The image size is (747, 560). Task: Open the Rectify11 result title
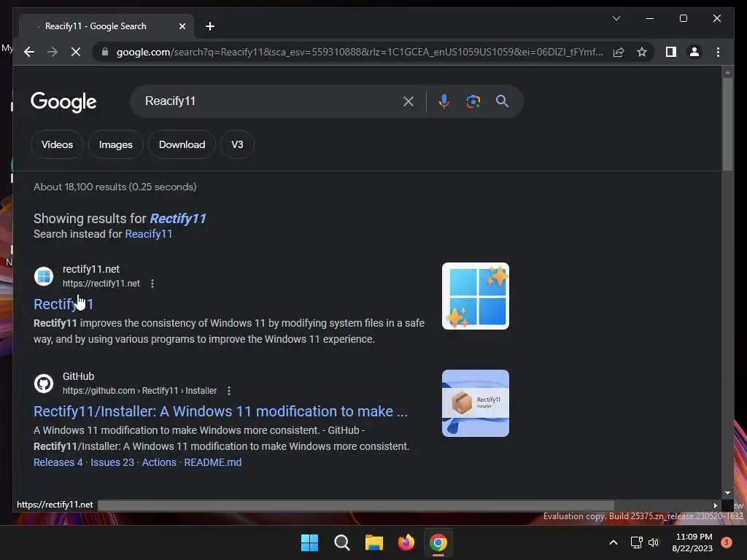[x=63, y=304]
